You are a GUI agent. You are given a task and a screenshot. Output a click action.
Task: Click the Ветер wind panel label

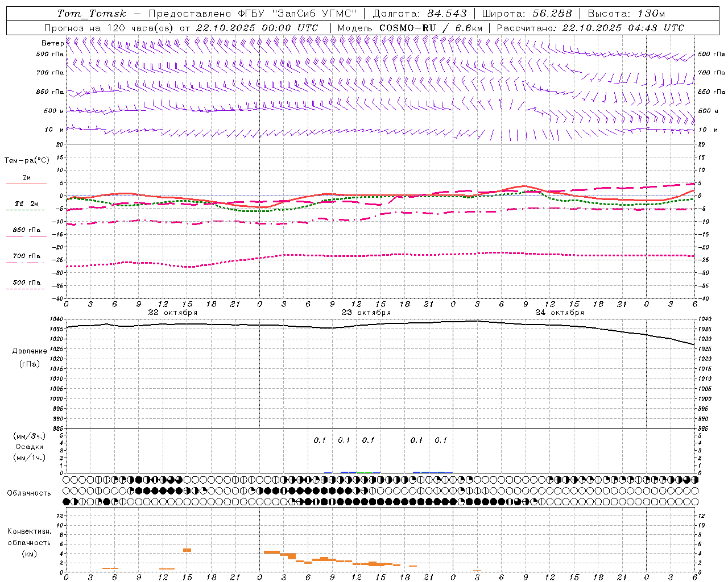[x=52, y=43]
